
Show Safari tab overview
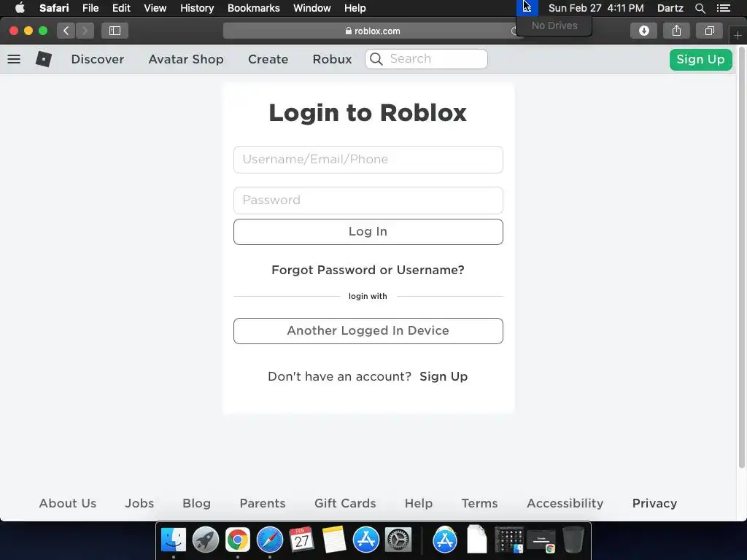(709, 31)
